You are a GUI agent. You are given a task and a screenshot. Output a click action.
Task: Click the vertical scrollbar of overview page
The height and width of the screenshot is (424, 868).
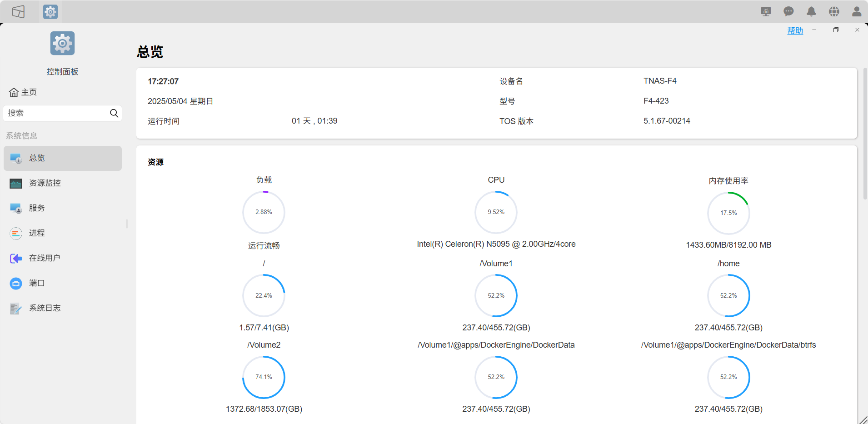[865, 133]
